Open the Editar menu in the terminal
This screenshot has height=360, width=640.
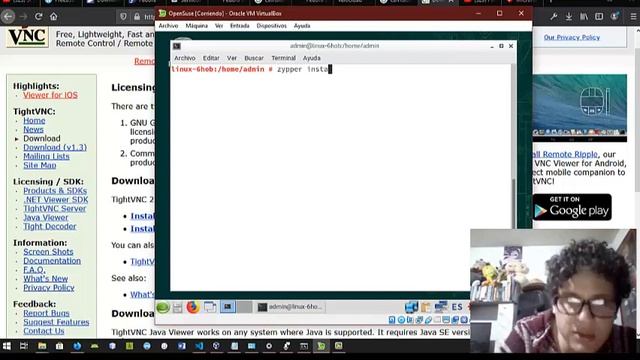coord(211,58)
